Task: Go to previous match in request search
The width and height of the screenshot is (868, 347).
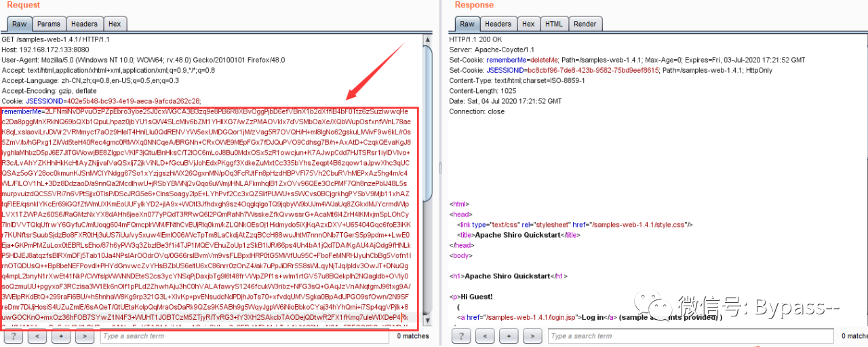Action: click(x=37, y=335)
